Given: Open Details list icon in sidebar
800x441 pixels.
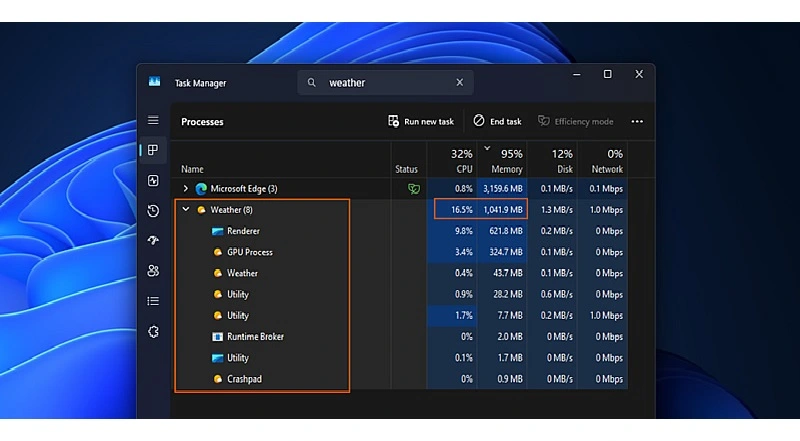Looking at the screenshot, I should 153,301.
